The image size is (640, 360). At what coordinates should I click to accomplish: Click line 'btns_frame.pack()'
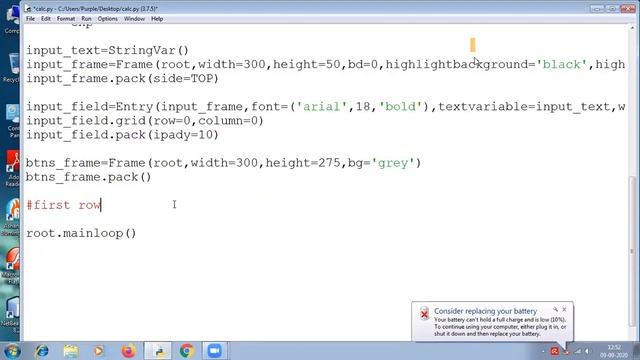click(x=89, y=177)
